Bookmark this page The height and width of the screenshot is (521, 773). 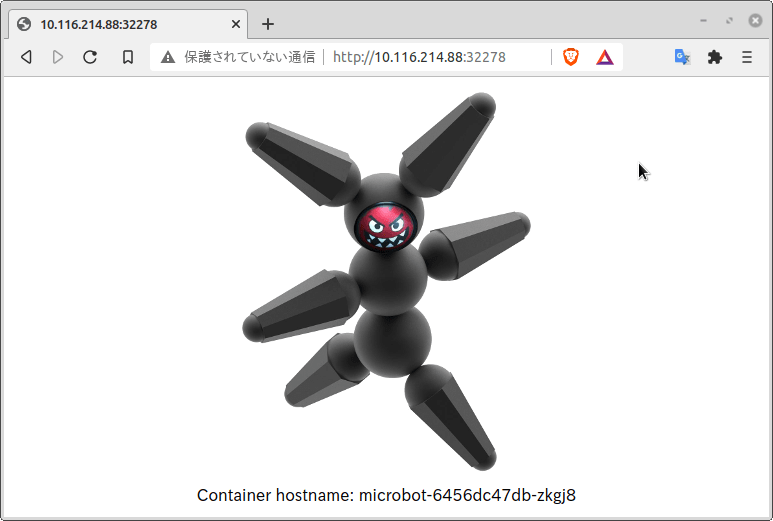(128, 57)
